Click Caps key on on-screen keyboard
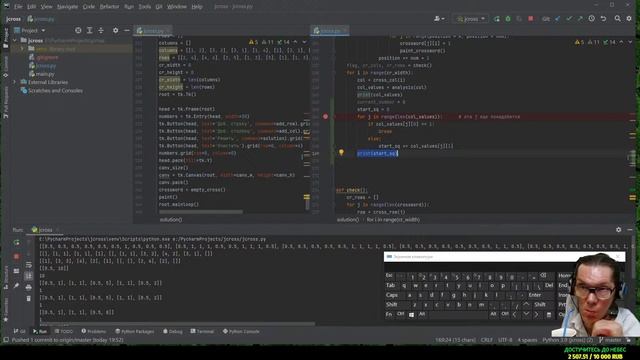This screenshot has width=640, height=360. tap(391, 295)
